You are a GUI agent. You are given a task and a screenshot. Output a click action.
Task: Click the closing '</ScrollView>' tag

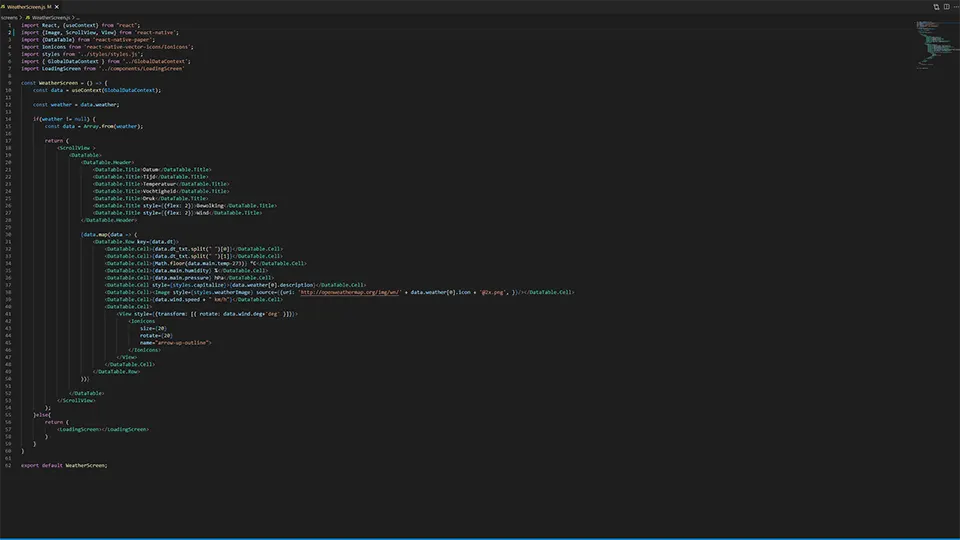click(77, 400)
